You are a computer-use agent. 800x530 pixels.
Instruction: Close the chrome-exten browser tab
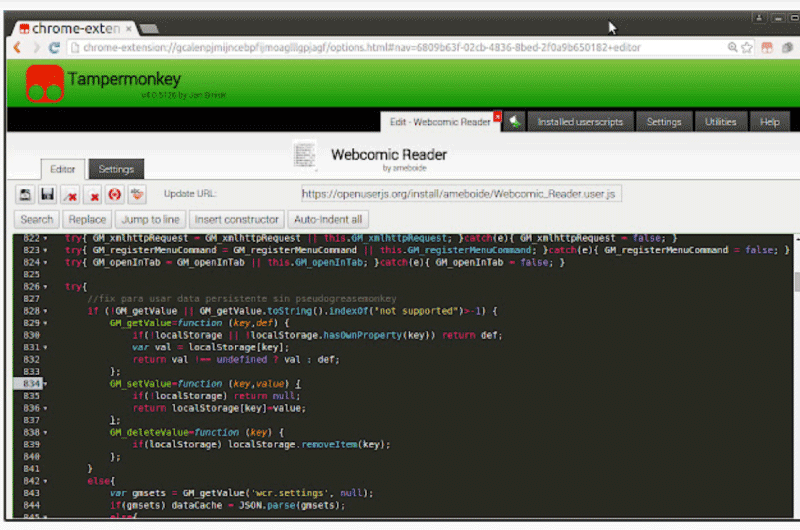pos(129,29)
